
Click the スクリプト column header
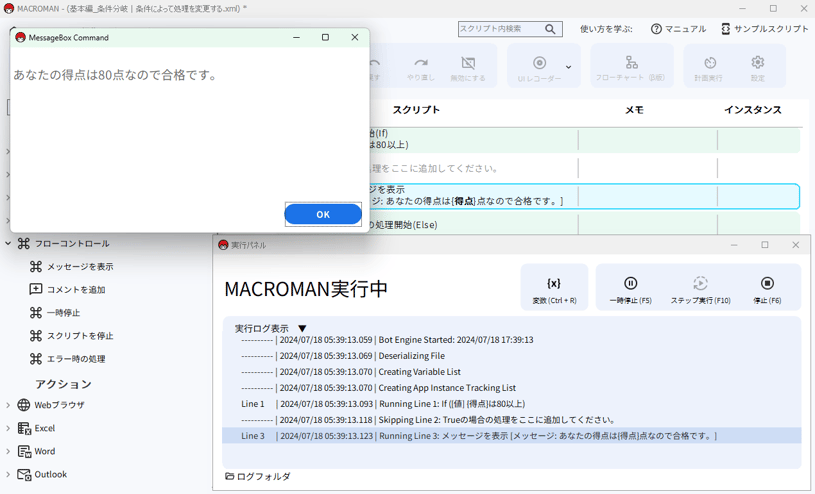coord(416,110)
